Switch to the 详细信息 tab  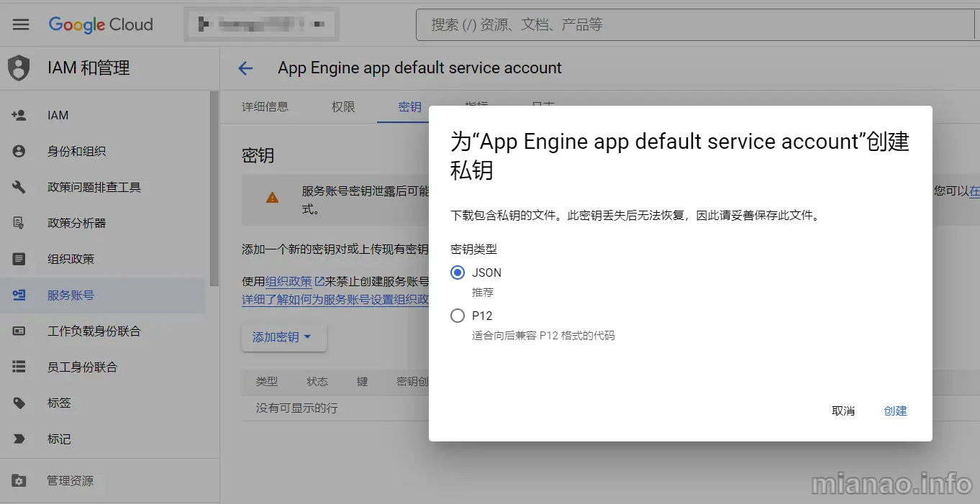tap(265, 106)
